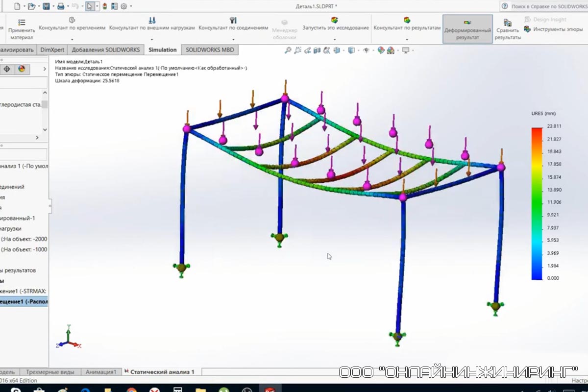Click Compare Results (Сравнить результаты) icon
588x392 pixels.
coord(508,23)
